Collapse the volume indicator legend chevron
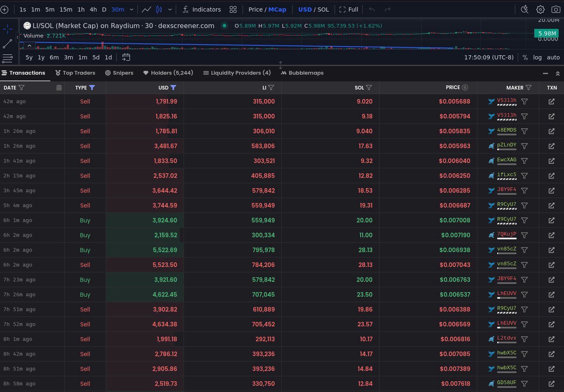The width and height of the screenshot is (564, 392). pyautogui.click(x=29, y=45)
